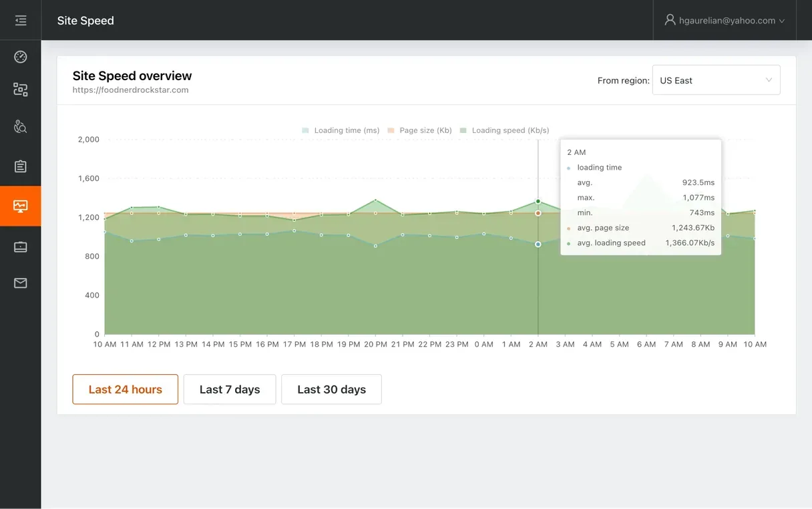Click the highlighted Site Speed monitor icon

20,206
